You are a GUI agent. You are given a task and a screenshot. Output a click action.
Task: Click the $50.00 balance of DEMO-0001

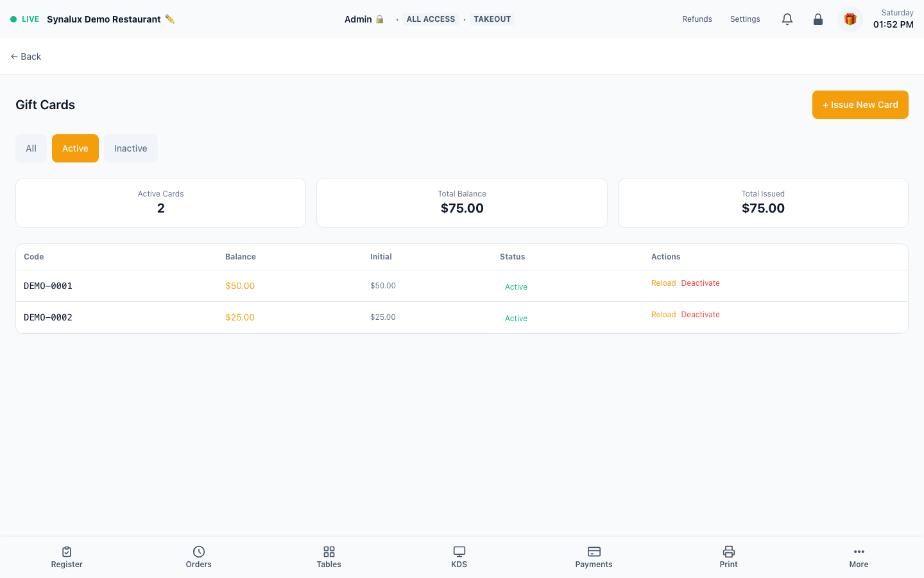click(x=240, y=286)
